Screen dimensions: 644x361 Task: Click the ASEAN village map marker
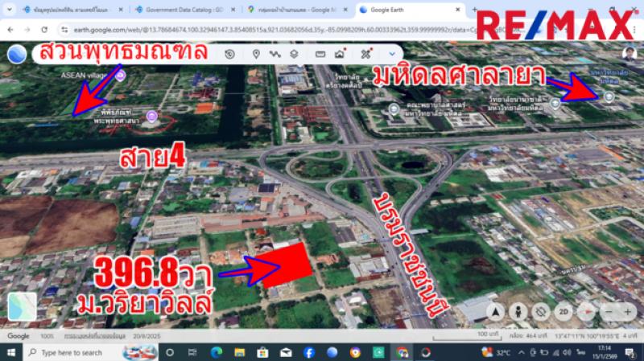(120, 76)
